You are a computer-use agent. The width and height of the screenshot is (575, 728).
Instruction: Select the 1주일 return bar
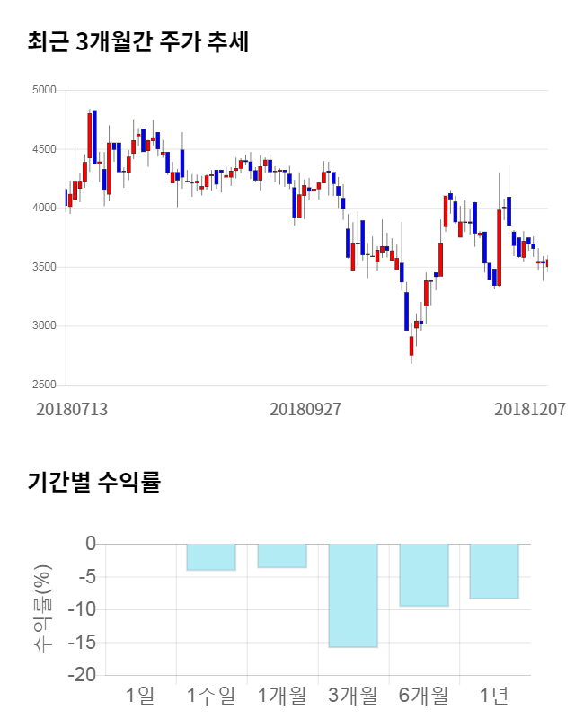pos(211,557)
